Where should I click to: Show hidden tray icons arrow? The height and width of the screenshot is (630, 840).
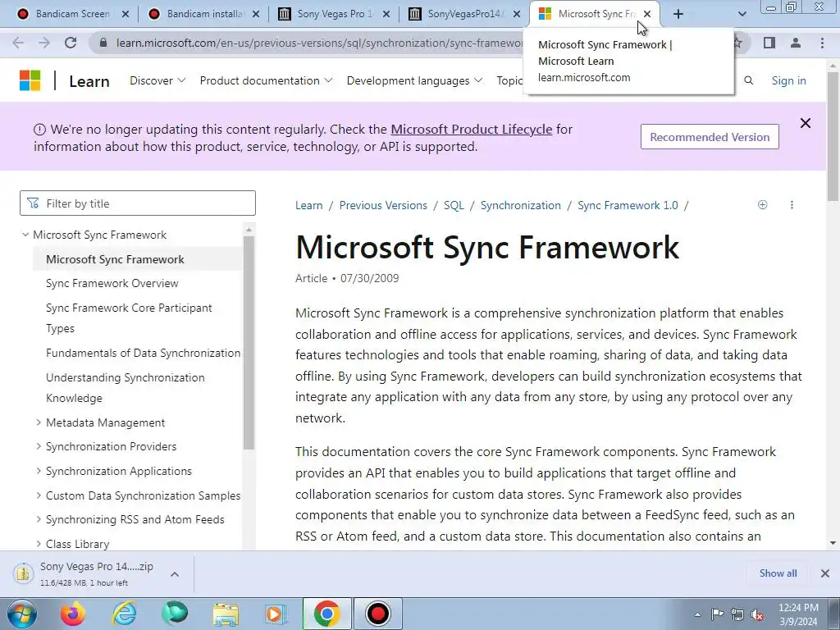point(697,614)
